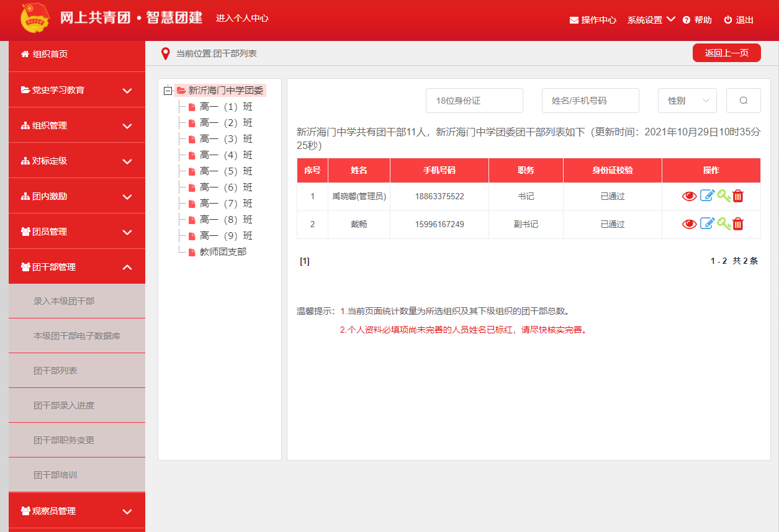Collapse the 新沂海门中学团委 tree node

click(168, 91)
